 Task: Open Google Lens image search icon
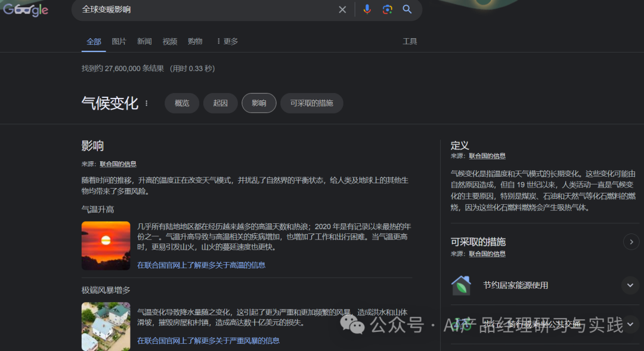(x=388, y=10)
